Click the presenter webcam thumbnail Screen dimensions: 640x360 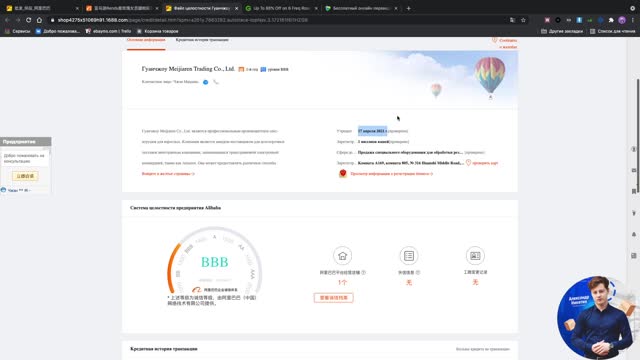tap(596, 318)
